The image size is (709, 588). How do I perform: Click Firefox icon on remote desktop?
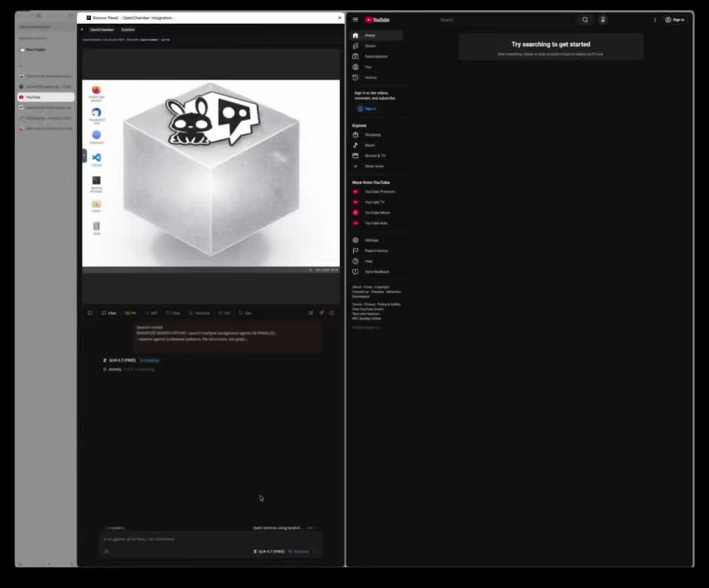[x=96, y=90]
